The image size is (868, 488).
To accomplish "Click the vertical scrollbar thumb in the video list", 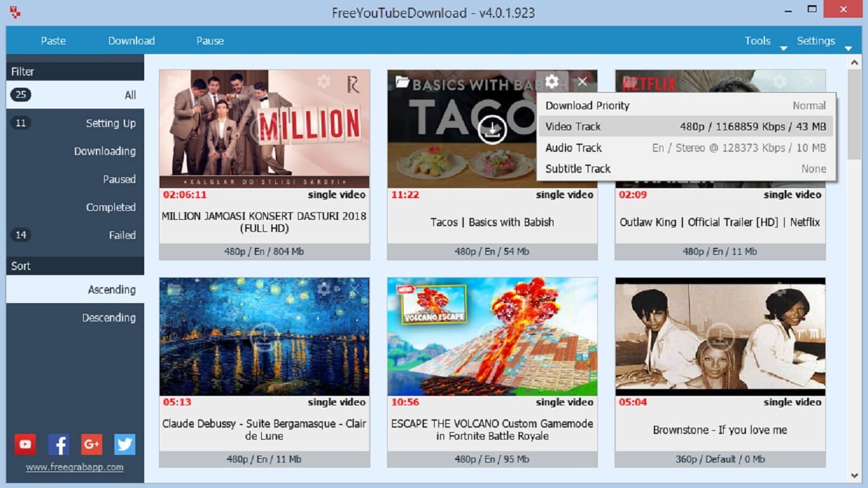I will coord(855,114).
